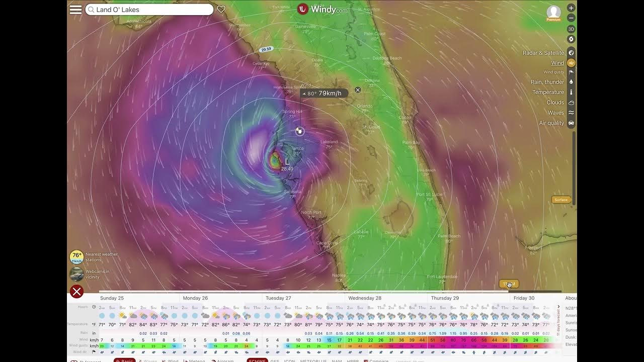Image resolution: width=644 pixels, height=362 pixels.
Task: Click the Sunday 25 day header
Action: click(112, 298)
